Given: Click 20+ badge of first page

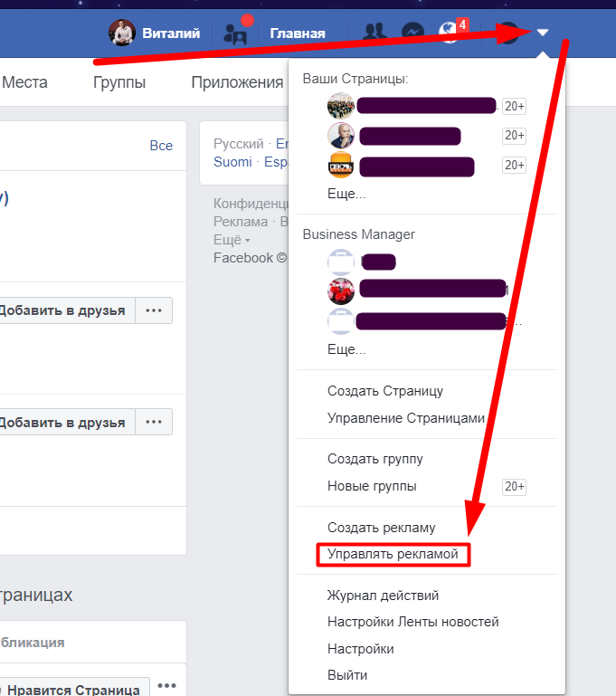Looking at the screenshot, I should click(x=514, y=106).
